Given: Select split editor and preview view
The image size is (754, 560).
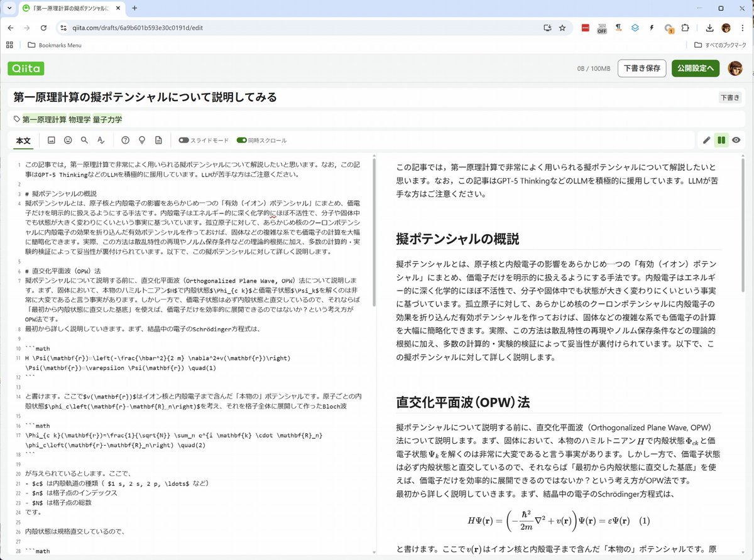Looking at the screenshot, I should point(721,140).
